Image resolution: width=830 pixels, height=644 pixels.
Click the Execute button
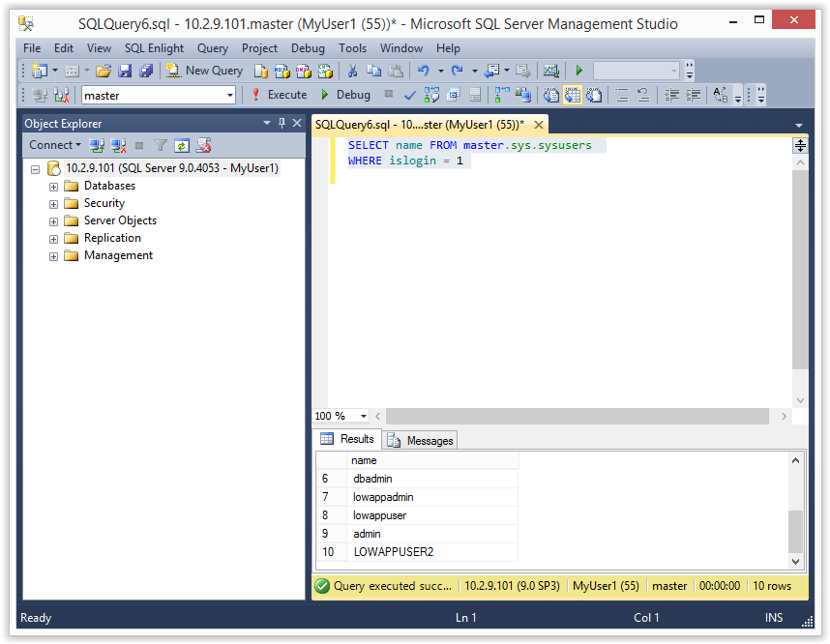[280, 95]
